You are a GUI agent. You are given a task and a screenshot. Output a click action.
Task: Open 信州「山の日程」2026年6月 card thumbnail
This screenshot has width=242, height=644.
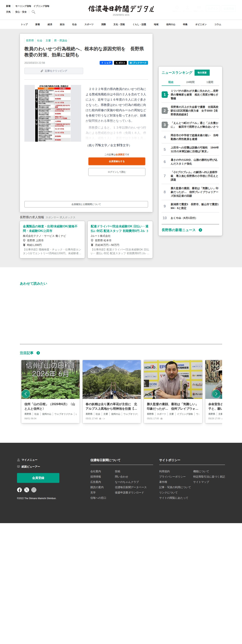(50, 379)
